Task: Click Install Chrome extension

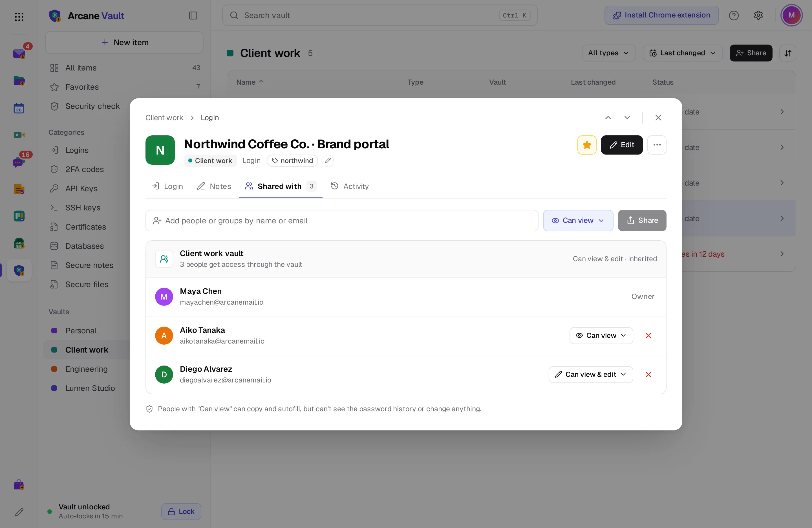Action: [x=661, y=15]
